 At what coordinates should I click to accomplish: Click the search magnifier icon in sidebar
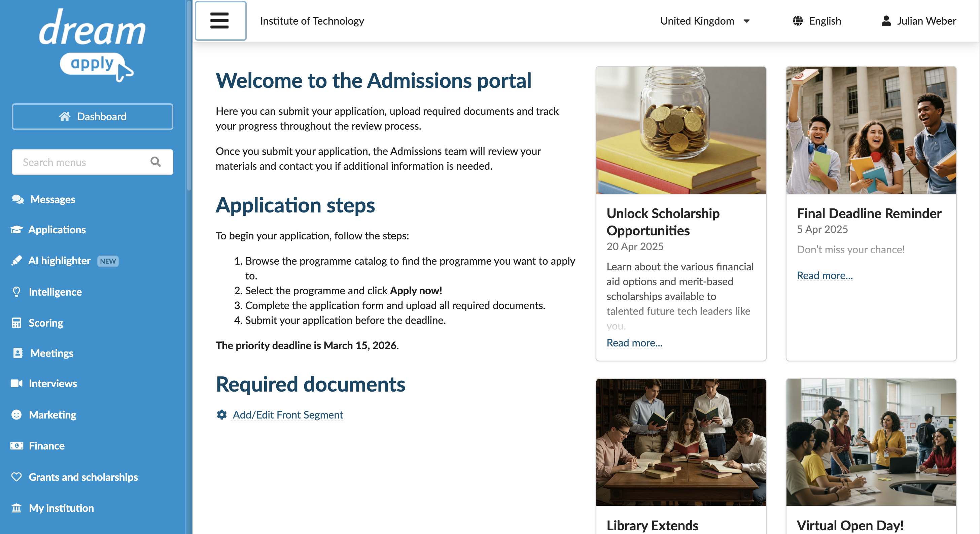(155, 162)
